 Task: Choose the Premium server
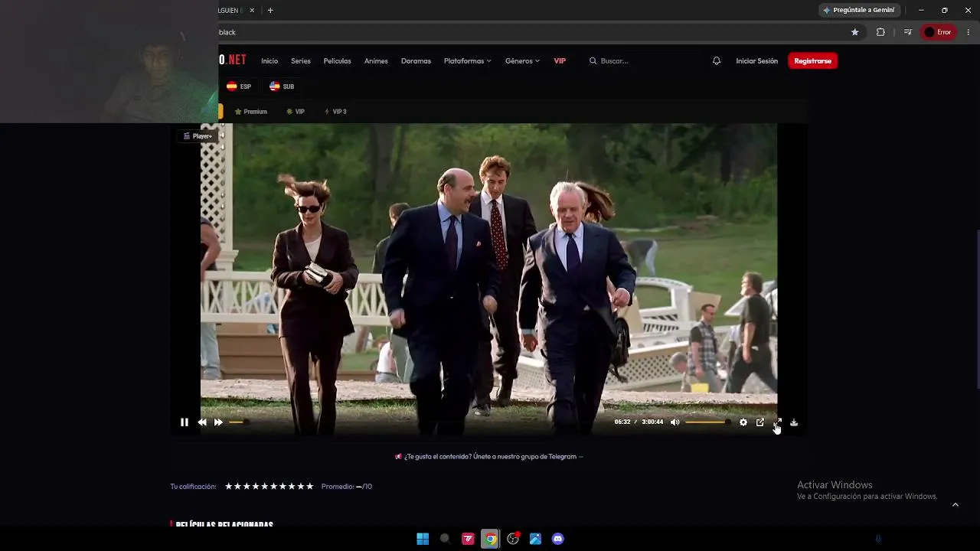point(251,112)
